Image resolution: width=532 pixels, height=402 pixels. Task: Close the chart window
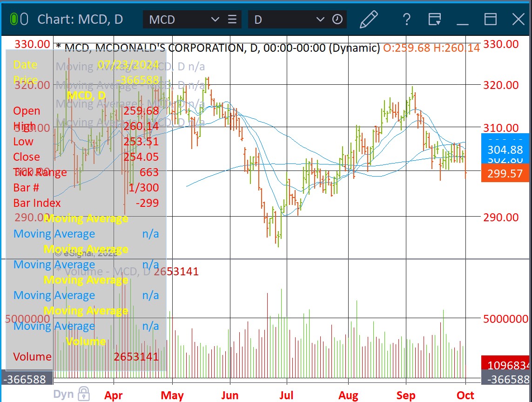pyautogui.click(x=518, y=19)
